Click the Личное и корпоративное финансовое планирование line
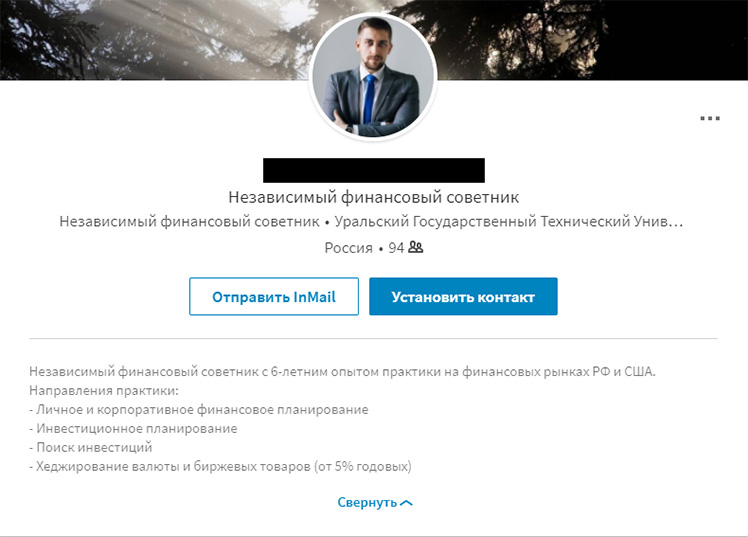 (199, 410)
